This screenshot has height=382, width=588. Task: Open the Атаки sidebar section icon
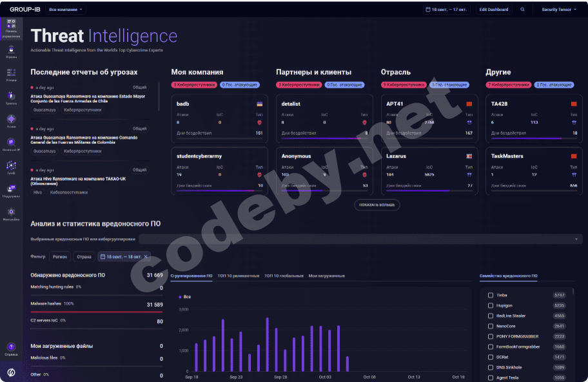(11, 121)
